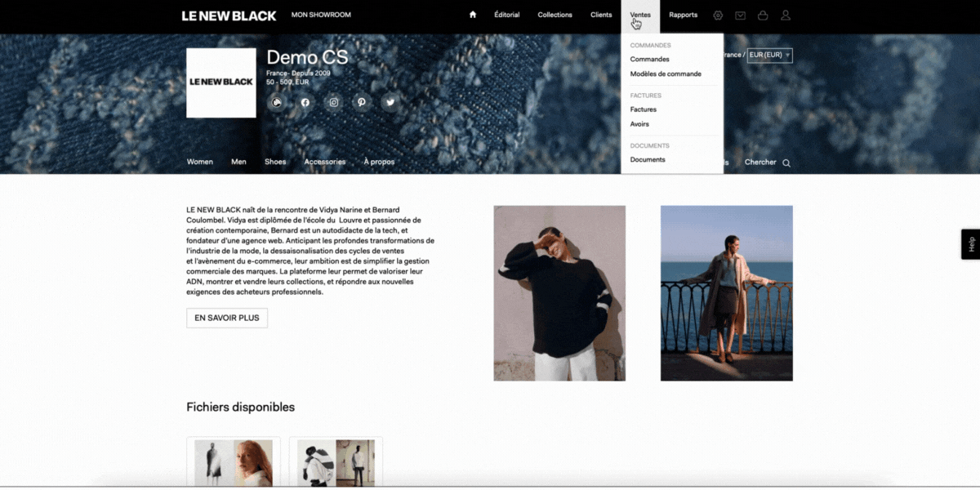Open the shopping basket icon
The height and width of the screenshot is (490, 980).
click(763, 15)
